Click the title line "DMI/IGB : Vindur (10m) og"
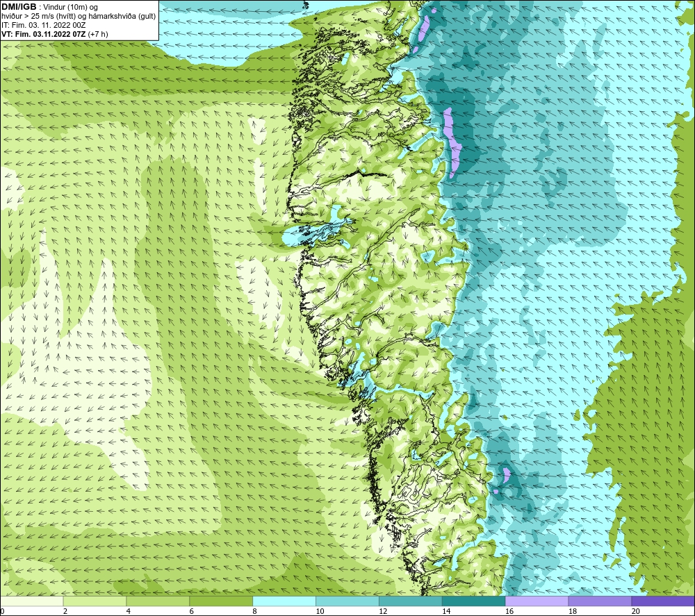The width and height of the screenshot is (695, 616). pyautogui.click(x=50, y=7)
